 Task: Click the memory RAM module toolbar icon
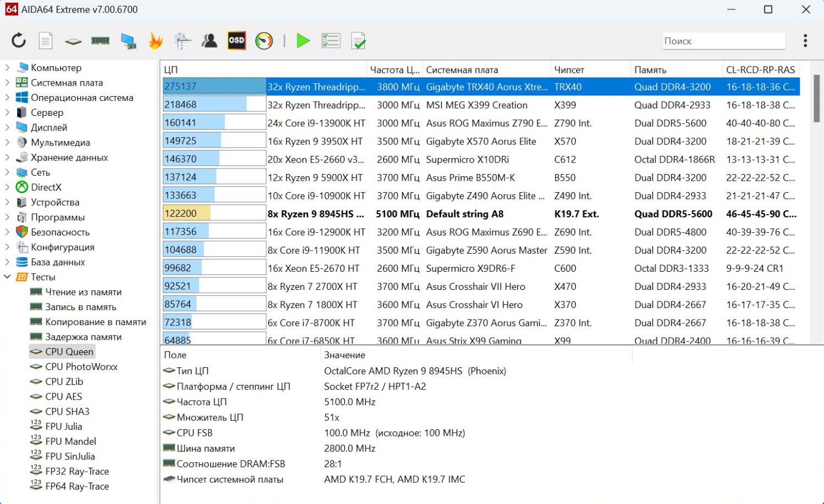tap(100, 41)
